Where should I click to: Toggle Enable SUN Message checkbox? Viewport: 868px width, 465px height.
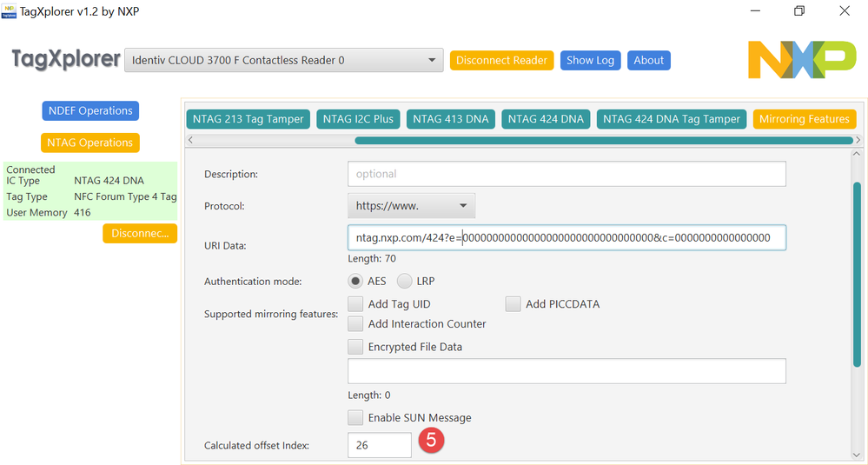[x=355, y=417]
